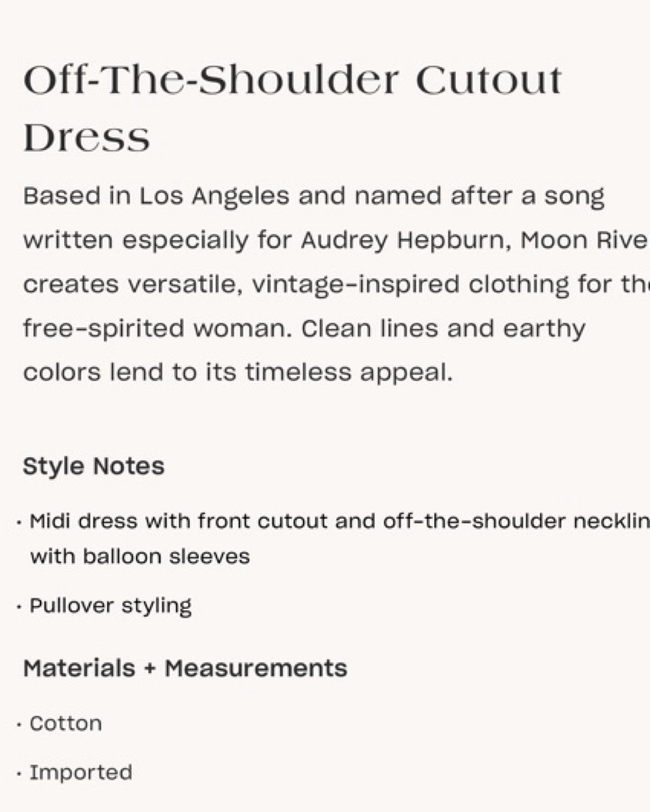Click the Pullover styling bullet item
The width and height of the screenshot is (650, 812).
pos(110,605)
